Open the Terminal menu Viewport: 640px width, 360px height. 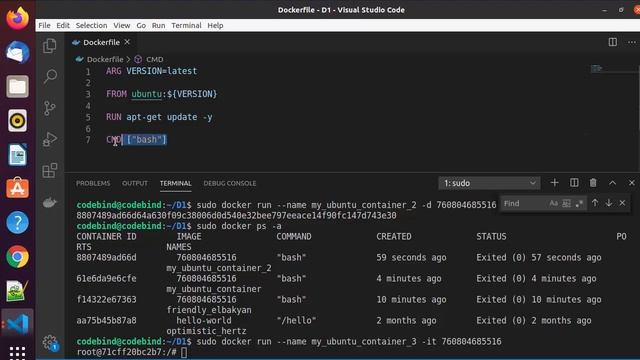tap(187, 25)
